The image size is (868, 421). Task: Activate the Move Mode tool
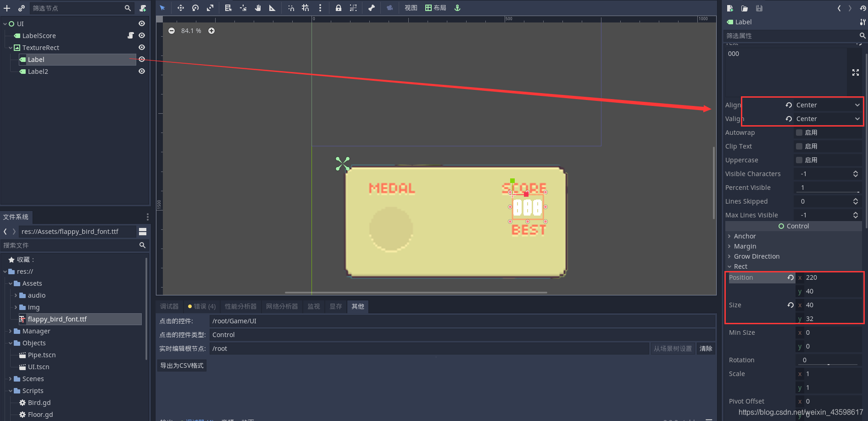[x=181, y=8]
